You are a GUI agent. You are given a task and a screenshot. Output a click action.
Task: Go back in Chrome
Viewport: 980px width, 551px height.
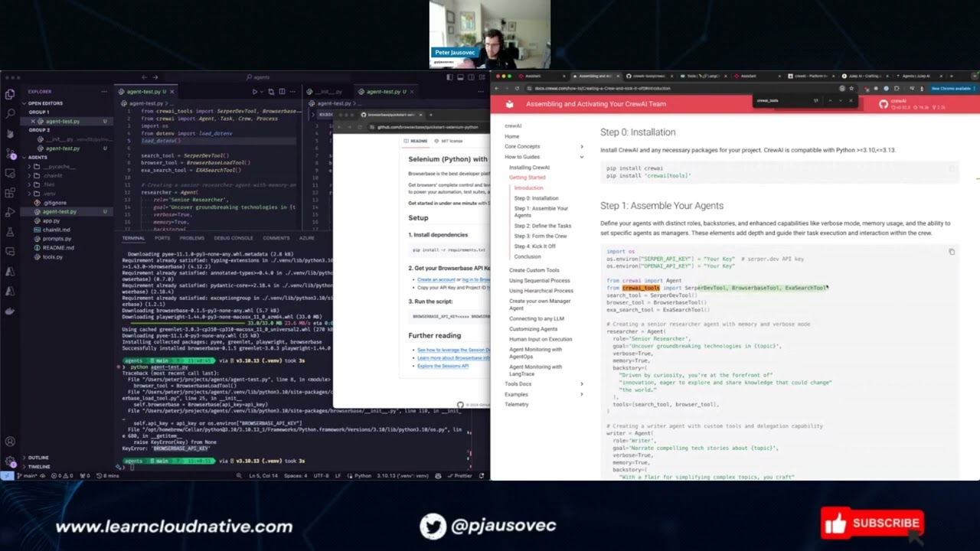pos(498,88)
